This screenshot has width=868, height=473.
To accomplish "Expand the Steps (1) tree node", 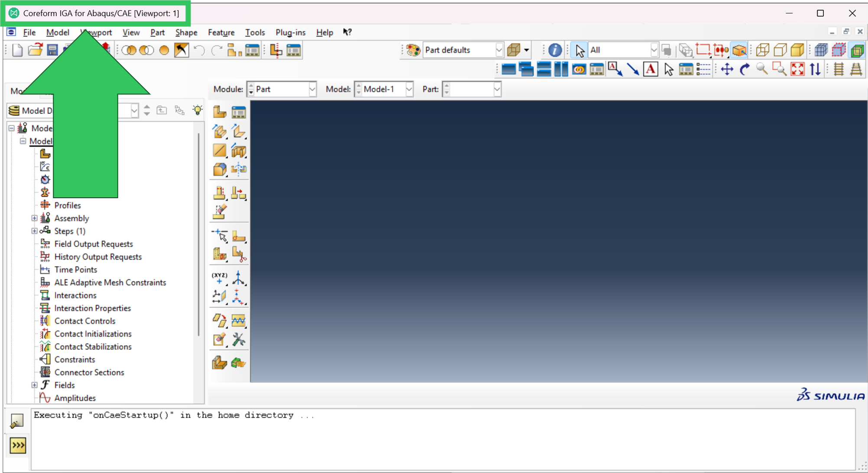I will pos(34,231).
